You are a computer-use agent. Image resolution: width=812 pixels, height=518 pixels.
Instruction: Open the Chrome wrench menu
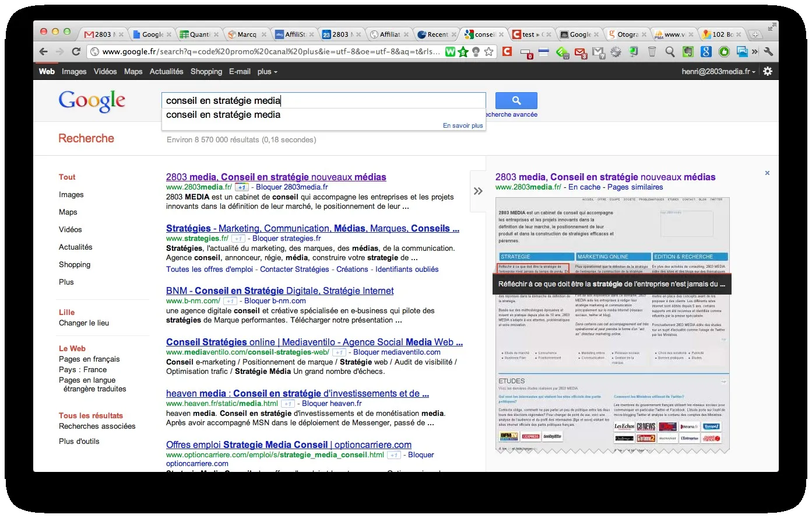[768, 52]
